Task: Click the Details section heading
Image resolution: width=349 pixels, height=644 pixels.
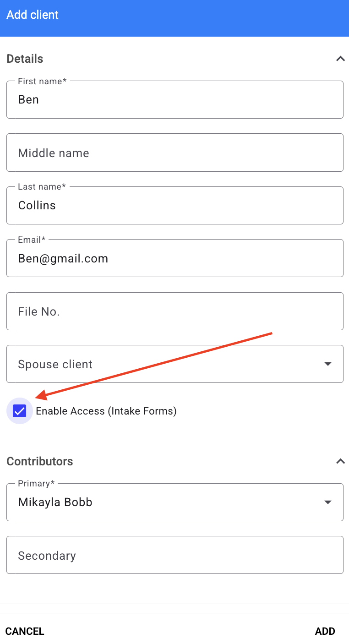Action: 25,59
